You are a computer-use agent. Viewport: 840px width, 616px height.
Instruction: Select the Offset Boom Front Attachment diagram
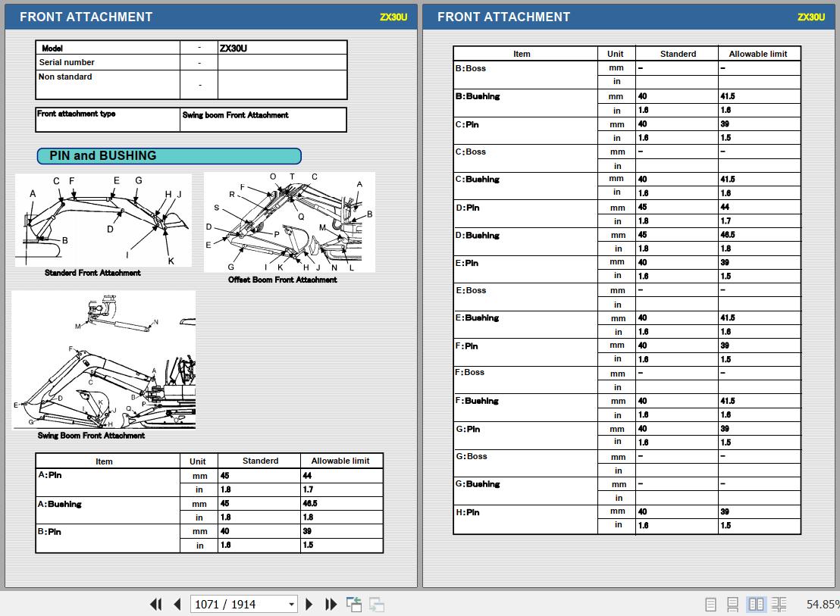pyautogui.click(x=290, y=222)
